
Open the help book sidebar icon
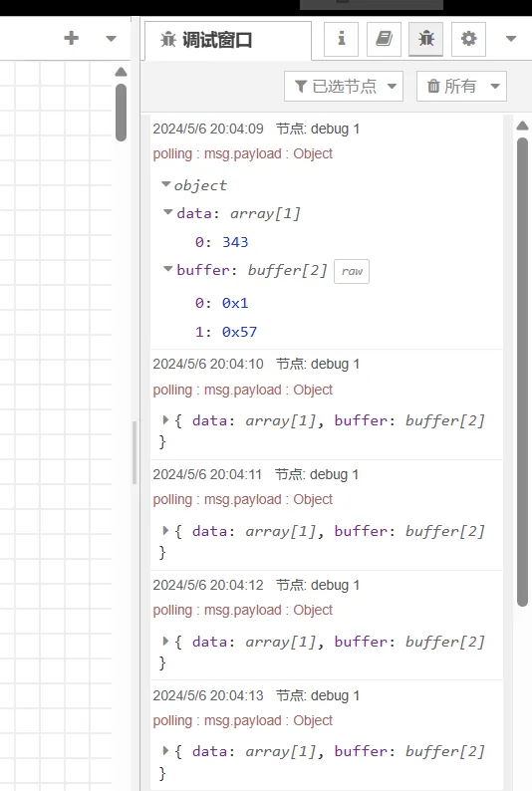coord(384,39)
